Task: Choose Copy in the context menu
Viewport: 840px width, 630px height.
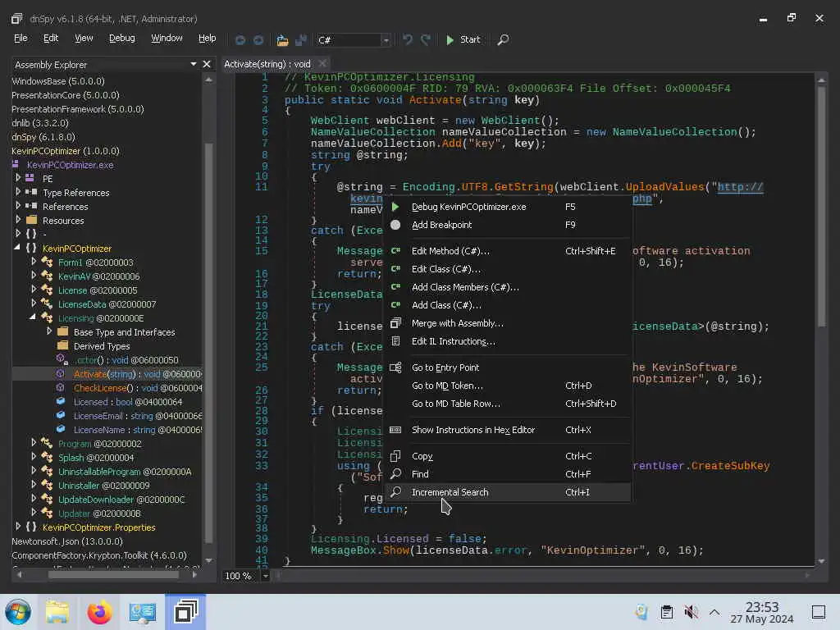Action: [x=507, y=456]
